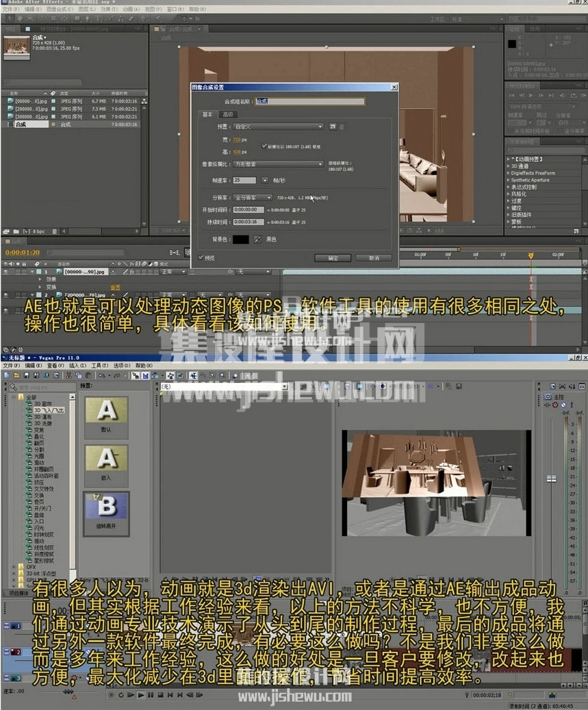Expand AE layer 1 效果 property

(40, 279)
